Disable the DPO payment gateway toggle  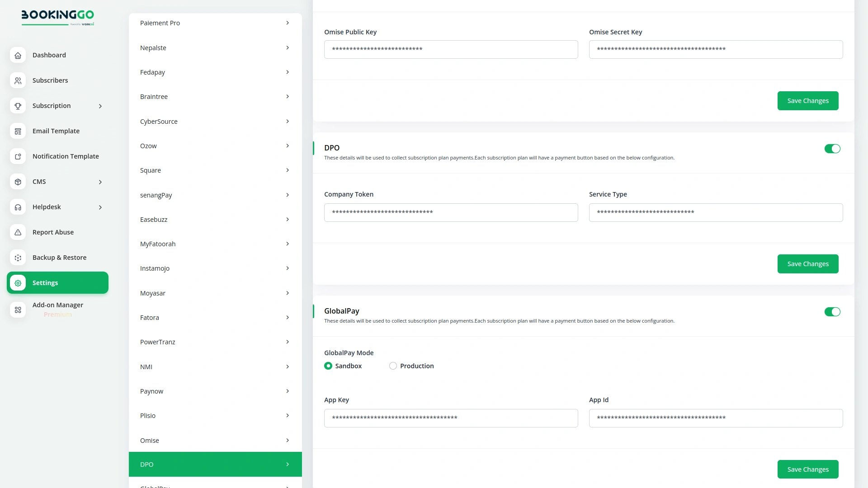(833, 149)
